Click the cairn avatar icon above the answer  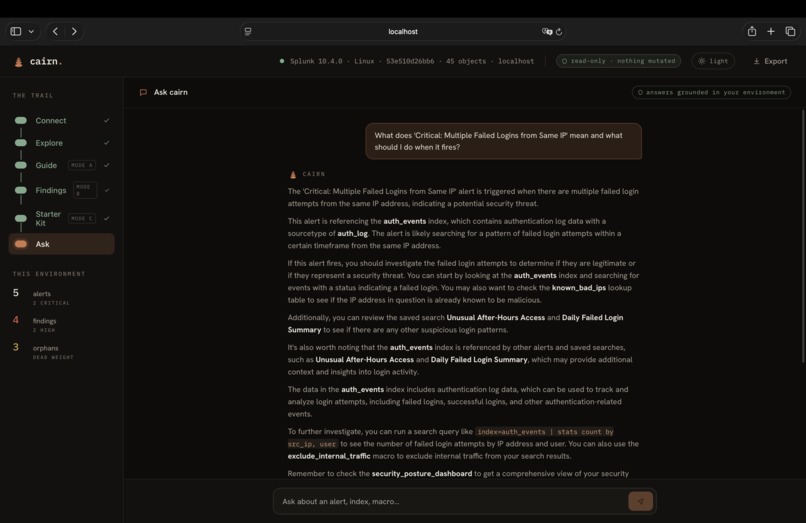(x=293, y=174)
